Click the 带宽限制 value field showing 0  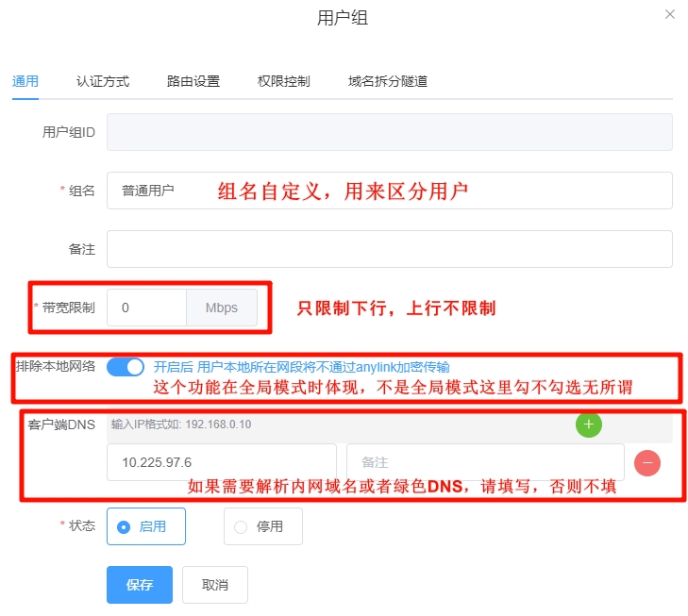(146, 308)
